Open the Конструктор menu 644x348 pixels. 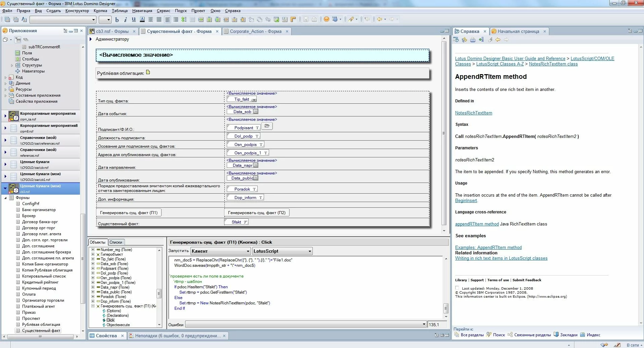[x=77, y=11]
